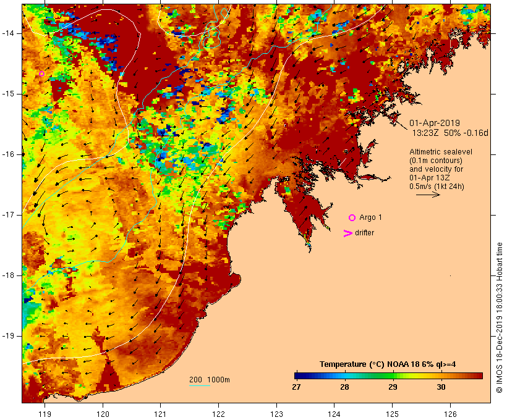The width and height of the screenshot is (507, 420).
Task: Click the Argo float circle near 119E, 14.7S
Action: [41, 74]
